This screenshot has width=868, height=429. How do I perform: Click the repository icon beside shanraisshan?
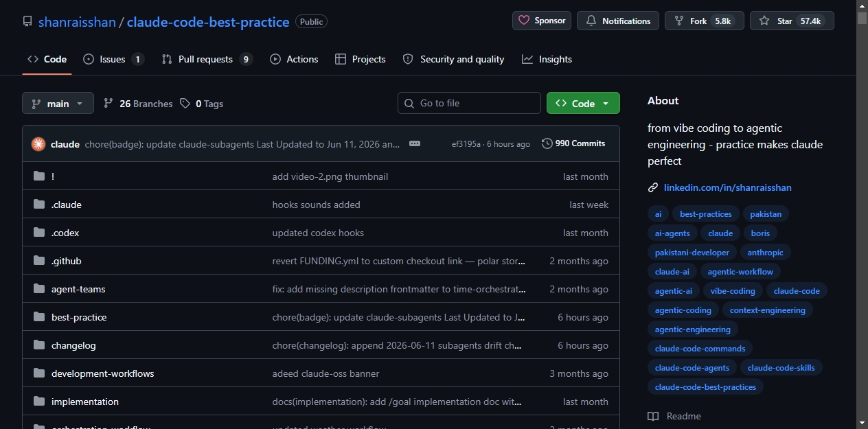[27, 21]
